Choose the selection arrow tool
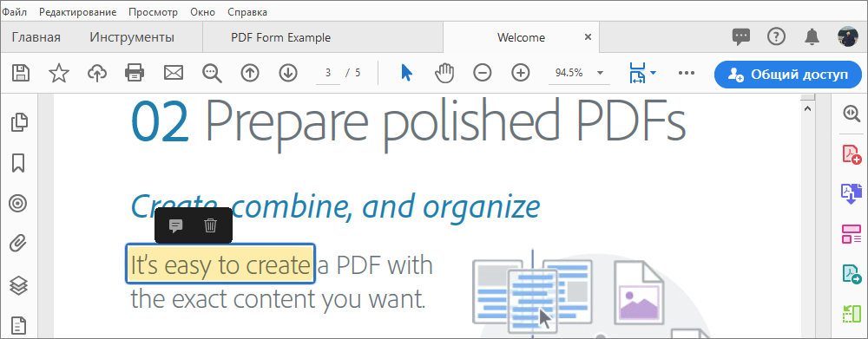This screenshot has height=339, width=868. tap(406, 73)
